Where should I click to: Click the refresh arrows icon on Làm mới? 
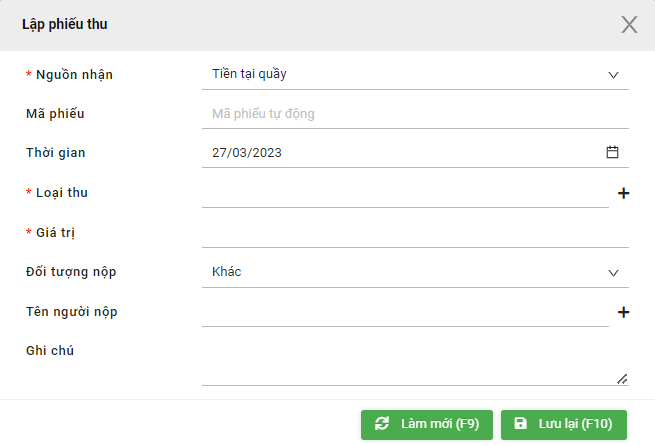point(382,423)
